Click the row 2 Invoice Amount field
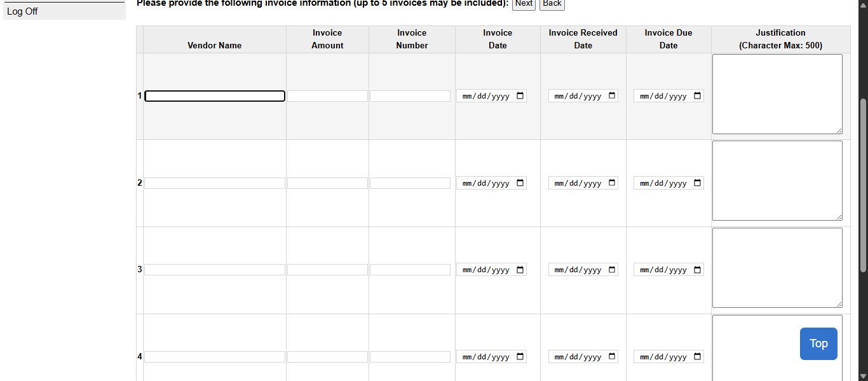 click(327, 183)
